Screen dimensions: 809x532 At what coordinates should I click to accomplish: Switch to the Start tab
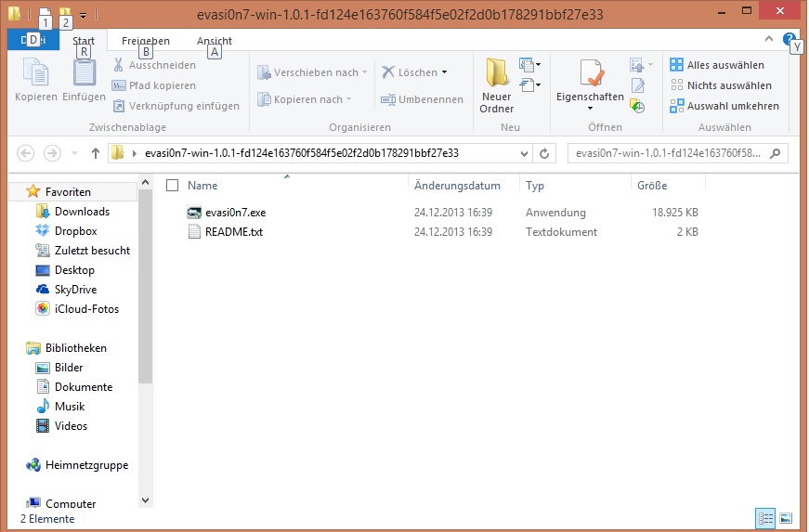point(84,40)
